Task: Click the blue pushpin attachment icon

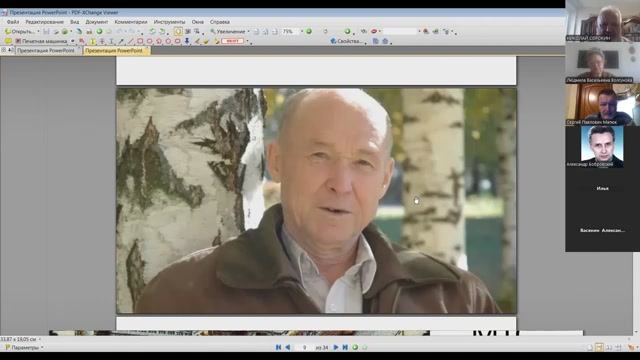Action: click(187, 41)
